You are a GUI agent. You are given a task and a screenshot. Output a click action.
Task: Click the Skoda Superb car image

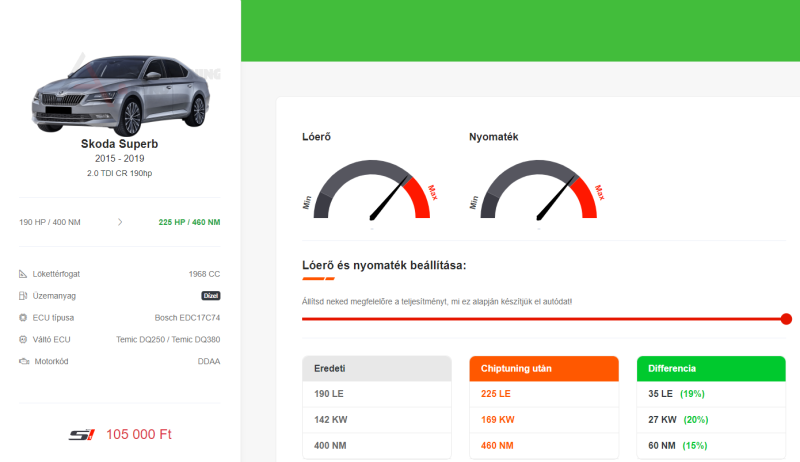pos(120,94)
